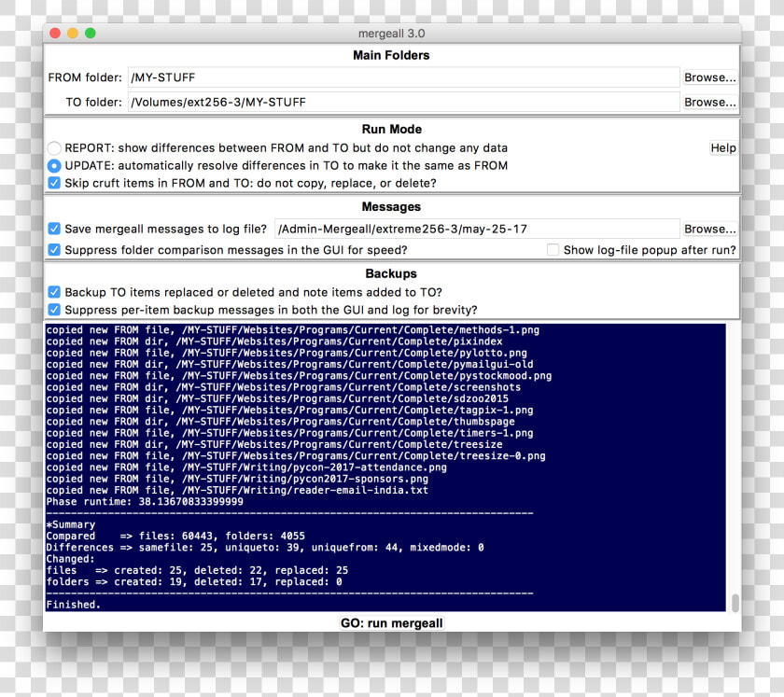This screenshot has height=697, width=784.
Task: Click the log line for pylotto.png
Action: [x=287, y=353]
